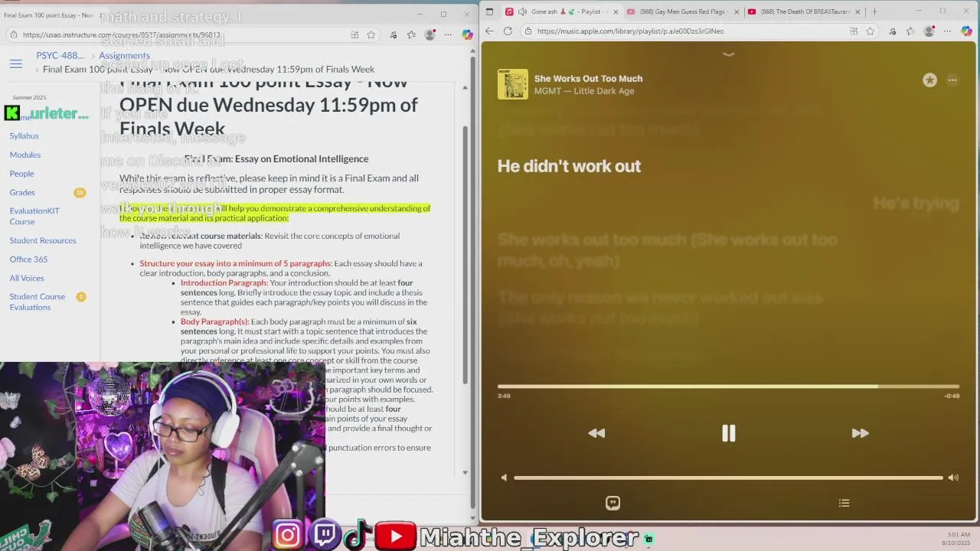The height and width of the screenshot is (551, 980).
Task: Open the profile icon in the Canvas window
Action: [x=430, y=34]
